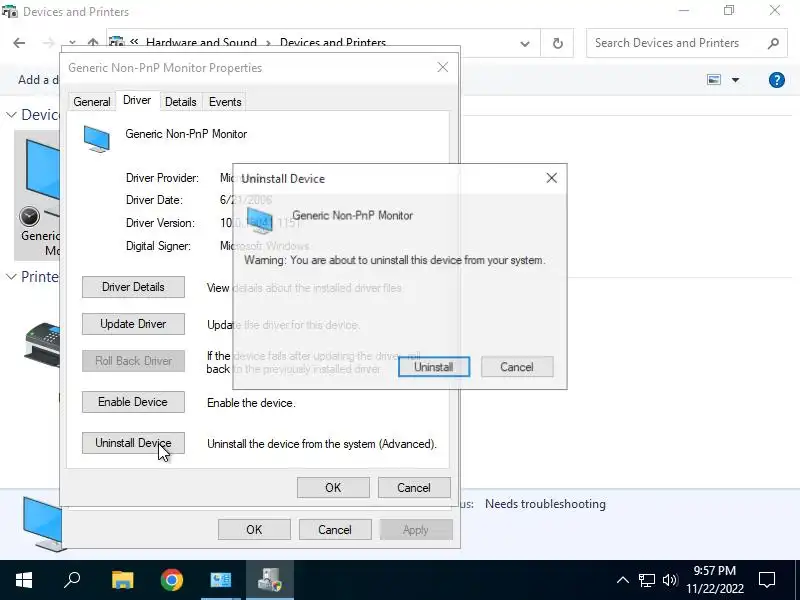Open File Explorer from taskbar
This screenshot has height=600, width=800.
pos(122,580)
